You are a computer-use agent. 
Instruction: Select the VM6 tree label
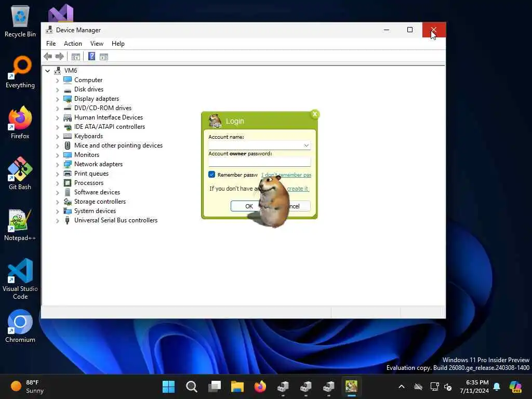71,71
